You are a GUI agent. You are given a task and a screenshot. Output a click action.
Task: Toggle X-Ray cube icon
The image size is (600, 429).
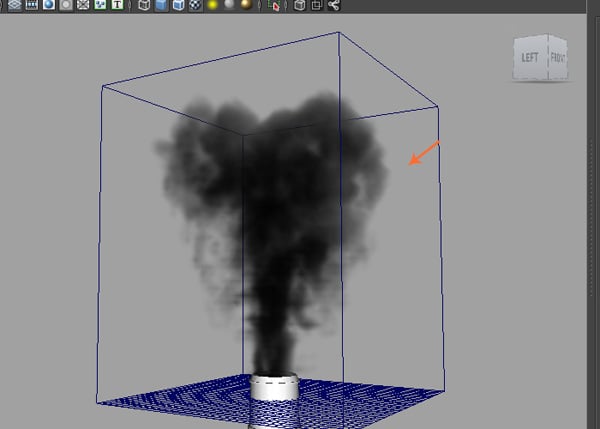[300, 5]
